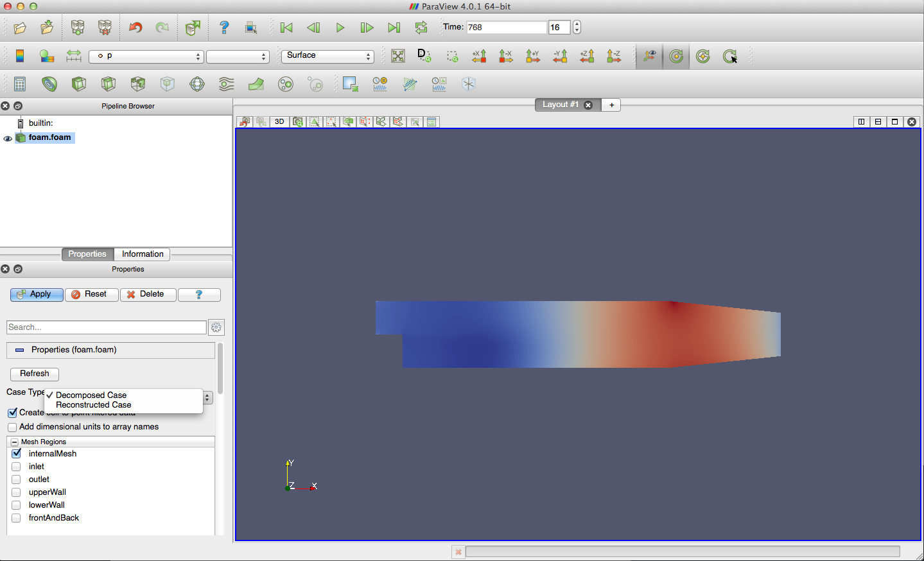Click the Time value field 768
Viewport: 924px width, 561px height.
pos(507,28)
